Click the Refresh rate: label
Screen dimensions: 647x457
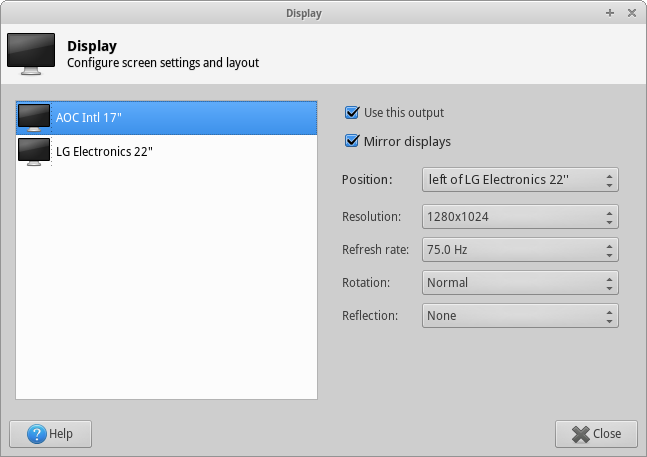(375, 250)
